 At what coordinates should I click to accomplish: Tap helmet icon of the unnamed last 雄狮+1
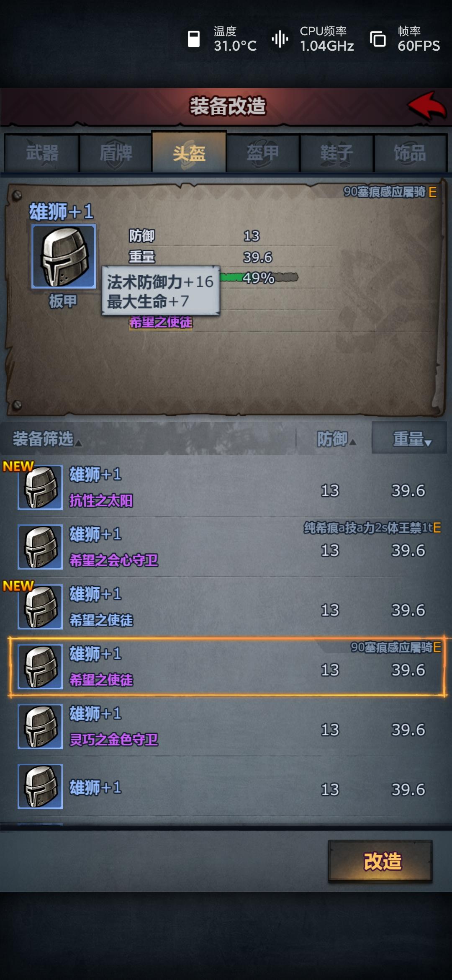coord(40,787)
